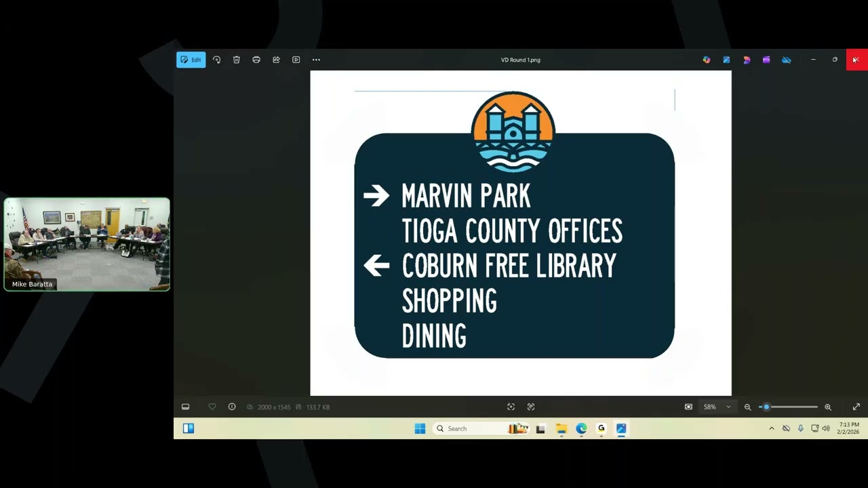Open Windows widgets icon on taskbar

(x=189, y=428)
